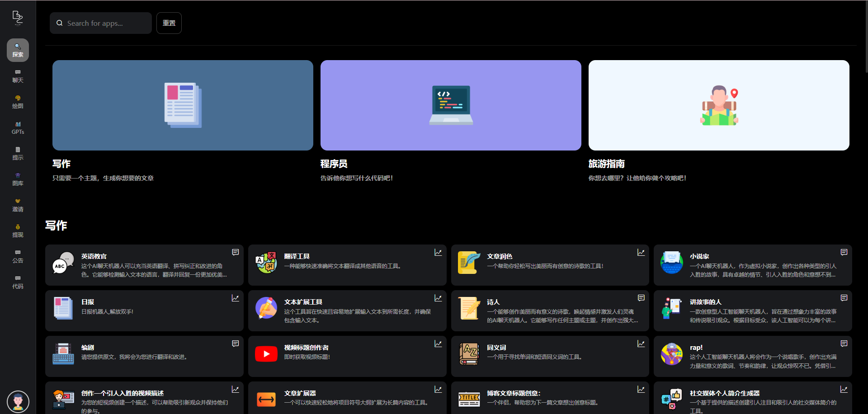Open the 代码 code sidebar item
The height and width of the screenshot is (414, 868).
[18, 282]
